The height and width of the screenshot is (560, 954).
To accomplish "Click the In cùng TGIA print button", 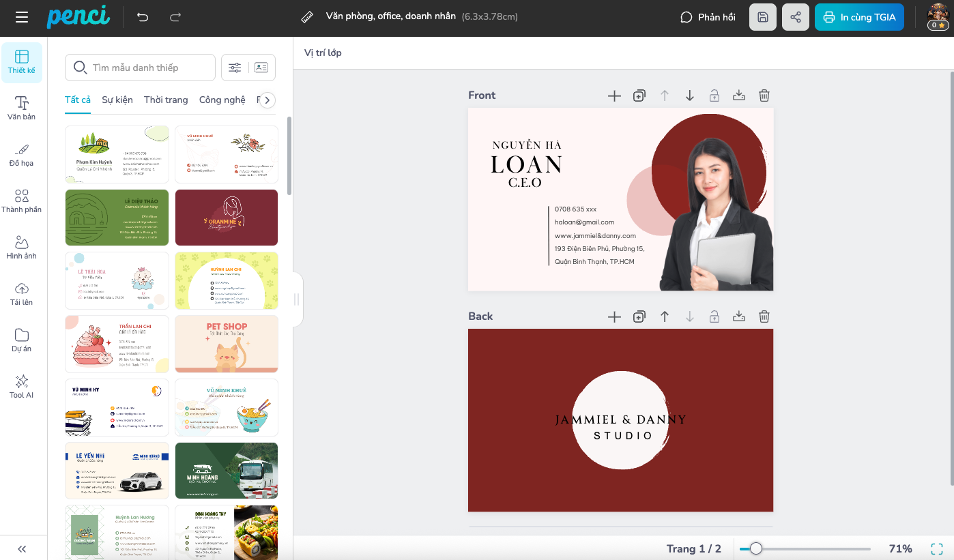I will [x=859, y=17].
